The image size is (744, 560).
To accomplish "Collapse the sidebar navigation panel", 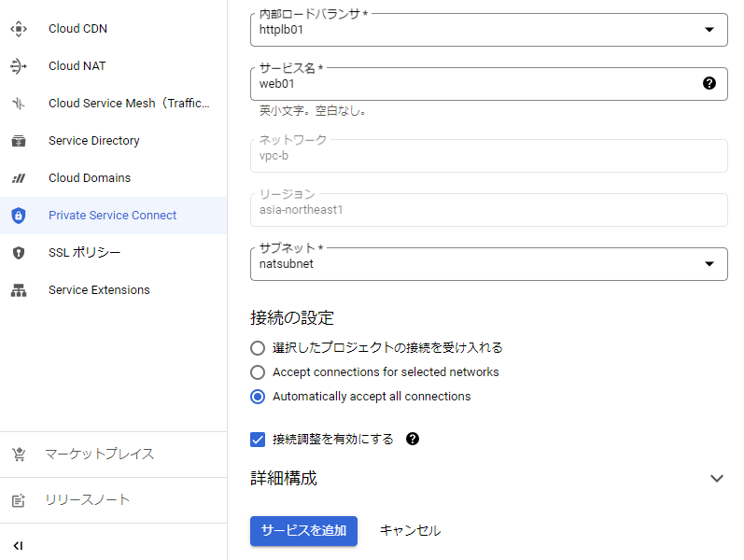I will pos(19,545).
